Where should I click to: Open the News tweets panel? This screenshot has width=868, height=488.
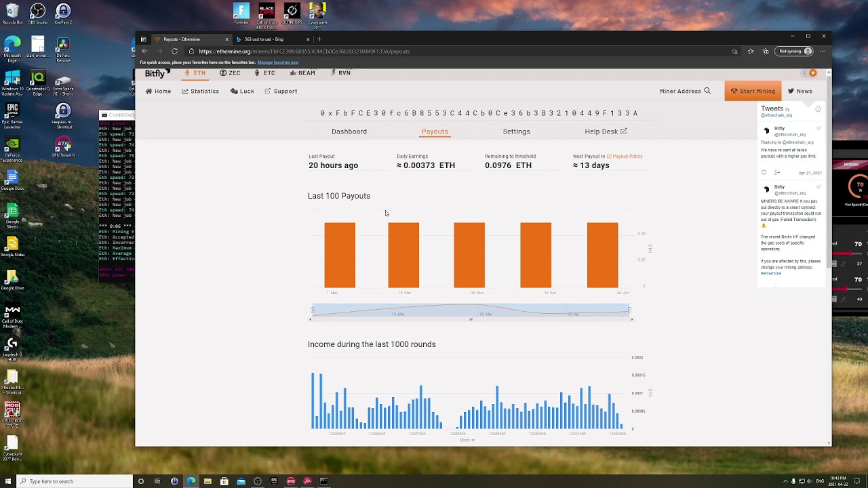[800, 91]
